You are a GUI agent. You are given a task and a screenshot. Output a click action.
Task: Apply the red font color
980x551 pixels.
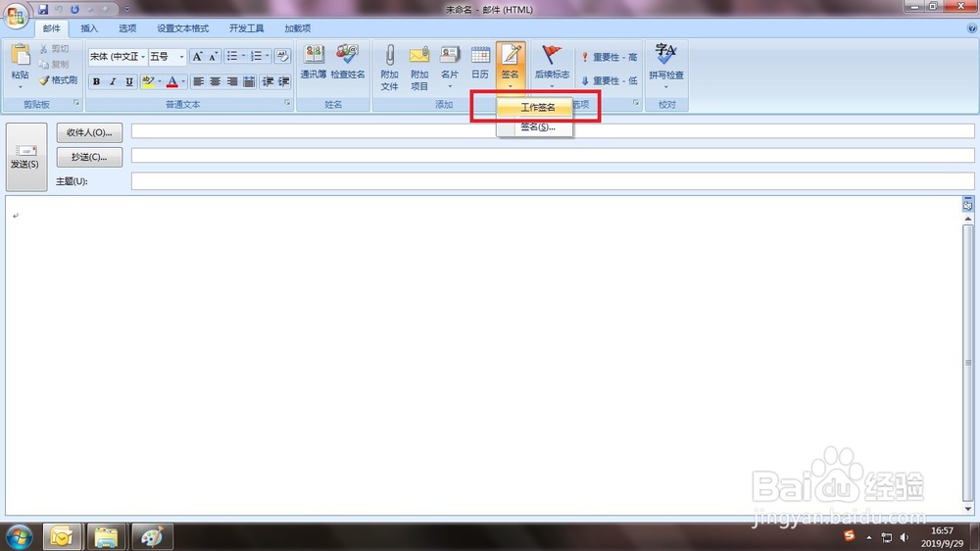click(171, 81)
